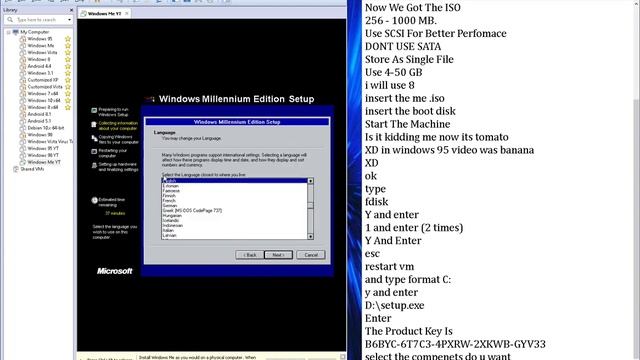Click the My Computer monitor icon

click(x=16, y=32)
